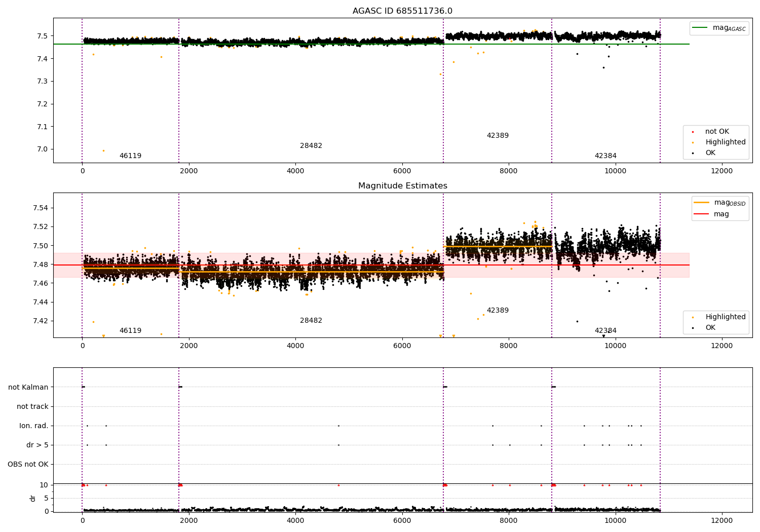Click obsid label 42389 in the top plot
Image resolution: width=760 pixels, height=532 pixels.
[x=498, y=136]
